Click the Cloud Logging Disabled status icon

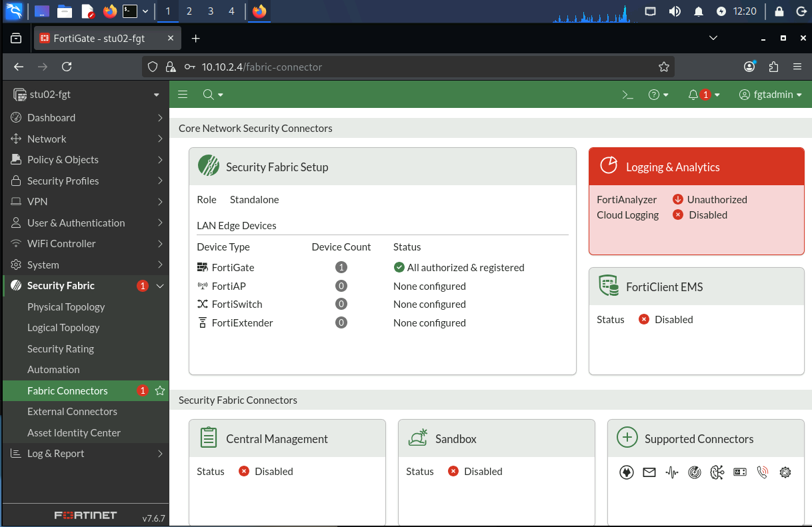pos(678,215)
